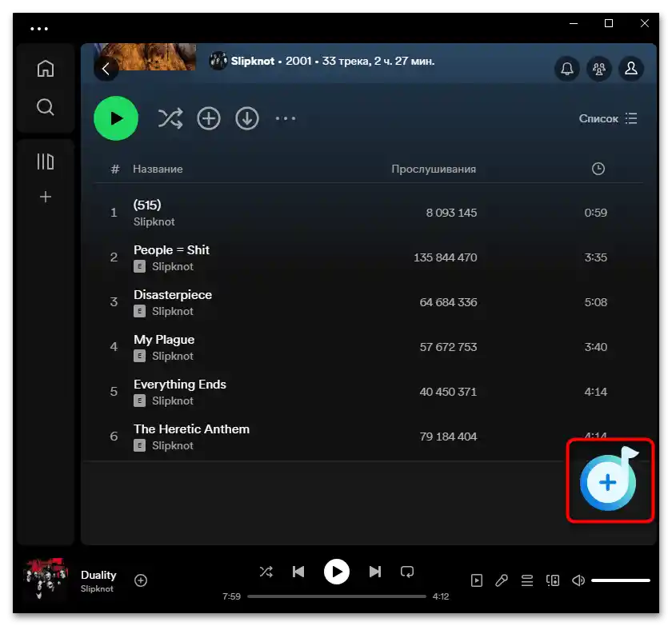Open notifications bell icon

coord(567,69)
